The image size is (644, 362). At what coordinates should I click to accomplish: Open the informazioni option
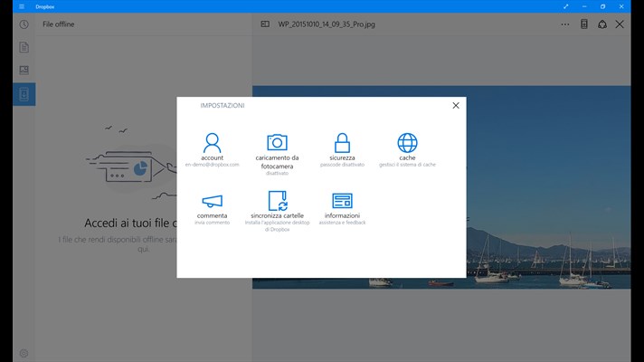pos(342,201)
